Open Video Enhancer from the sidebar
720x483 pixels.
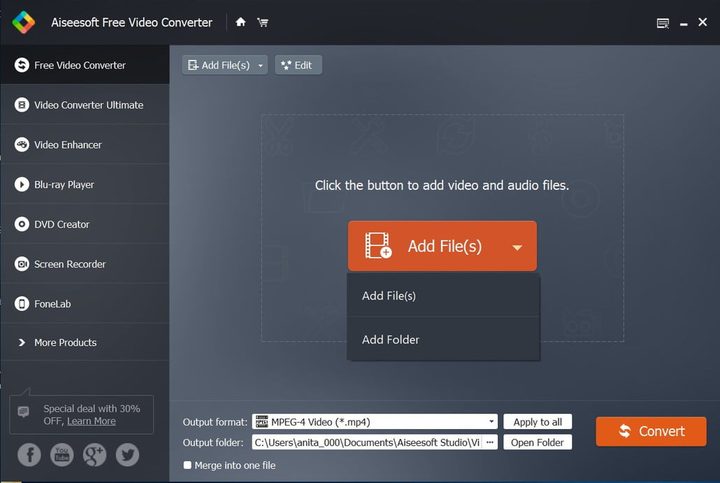pos(84,145)
